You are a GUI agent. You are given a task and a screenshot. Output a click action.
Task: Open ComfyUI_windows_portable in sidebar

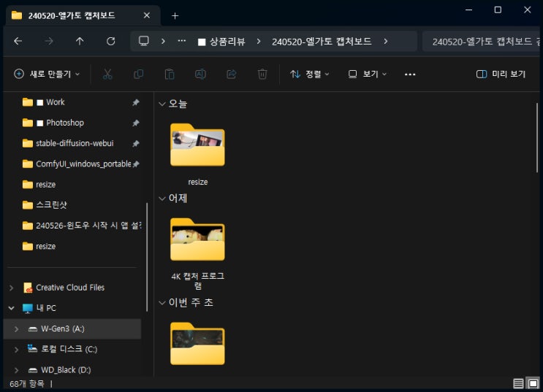click(x=83, y=164)
